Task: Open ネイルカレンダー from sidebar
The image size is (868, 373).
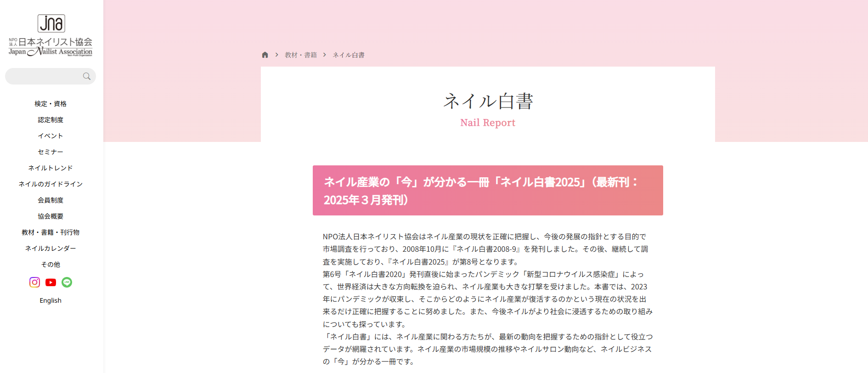Action: pos(51,249)
